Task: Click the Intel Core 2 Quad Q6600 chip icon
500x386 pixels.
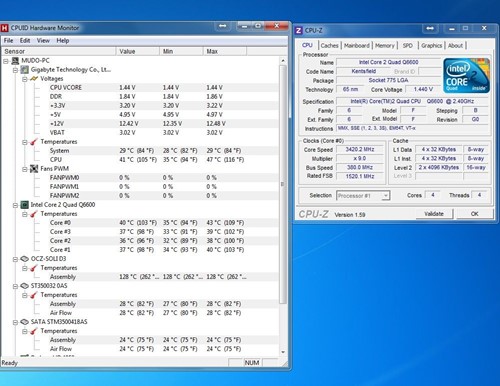Action: click(24, 205)
